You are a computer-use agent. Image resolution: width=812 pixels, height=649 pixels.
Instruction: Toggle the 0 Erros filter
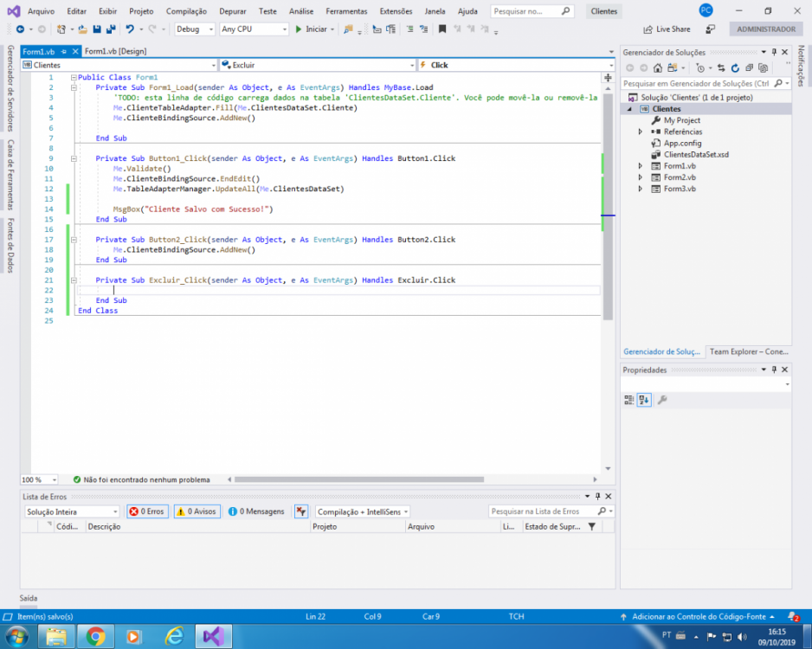point(147,511)
